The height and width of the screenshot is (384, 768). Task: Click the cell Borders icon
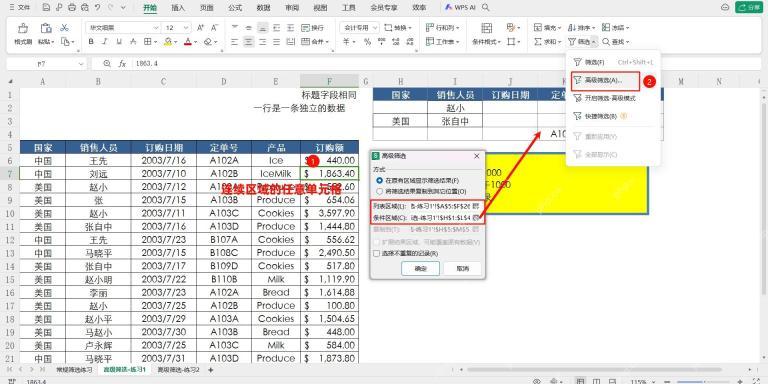coord(147,42)
